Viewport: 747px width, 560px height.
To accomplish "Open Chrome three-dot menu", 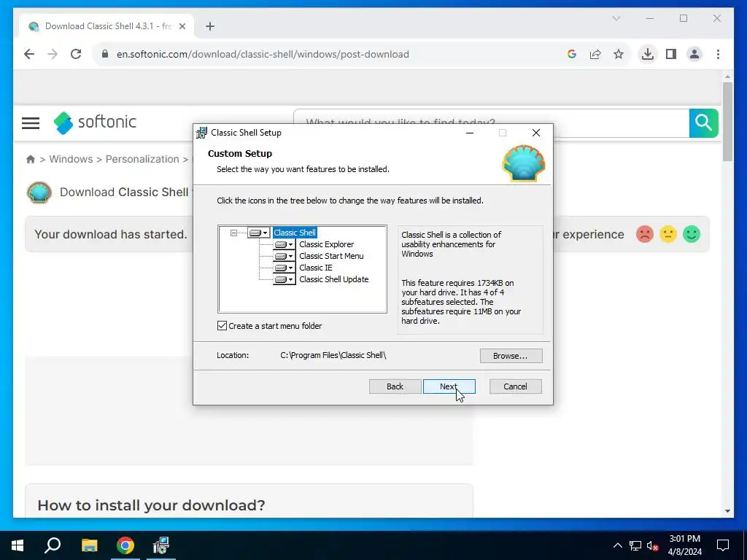I will [718, 54].
